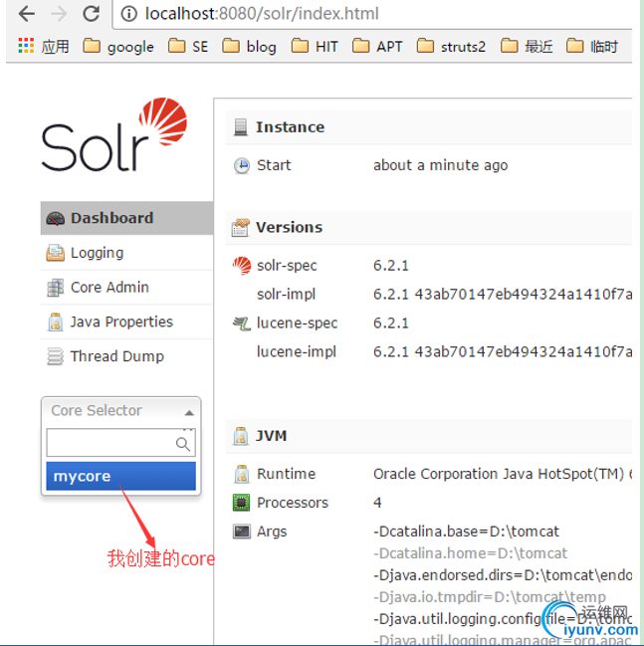Viewport: 644px width, 646px height.
Task: Open Java Properties page
Action: coord(126,322)
